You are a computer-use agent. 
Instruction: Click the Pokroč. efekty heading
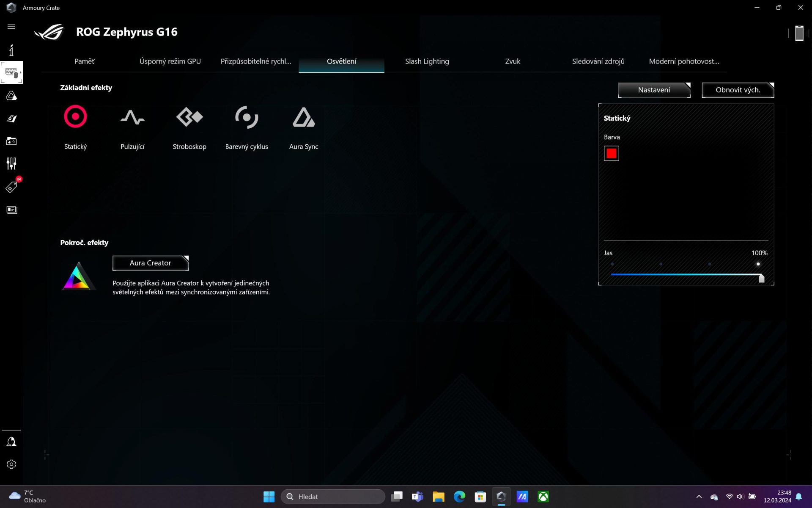(84, 243)
